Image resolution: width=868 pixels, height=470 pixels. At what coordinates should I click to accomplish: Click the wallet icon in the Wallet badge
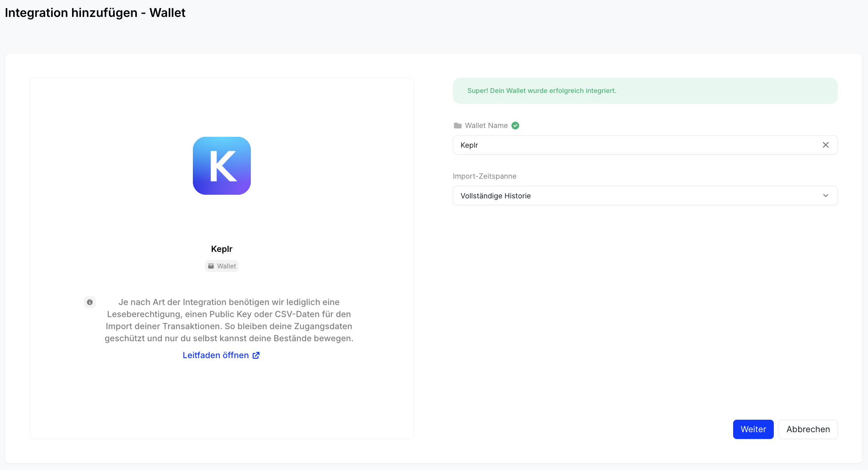tap(211, 266)
